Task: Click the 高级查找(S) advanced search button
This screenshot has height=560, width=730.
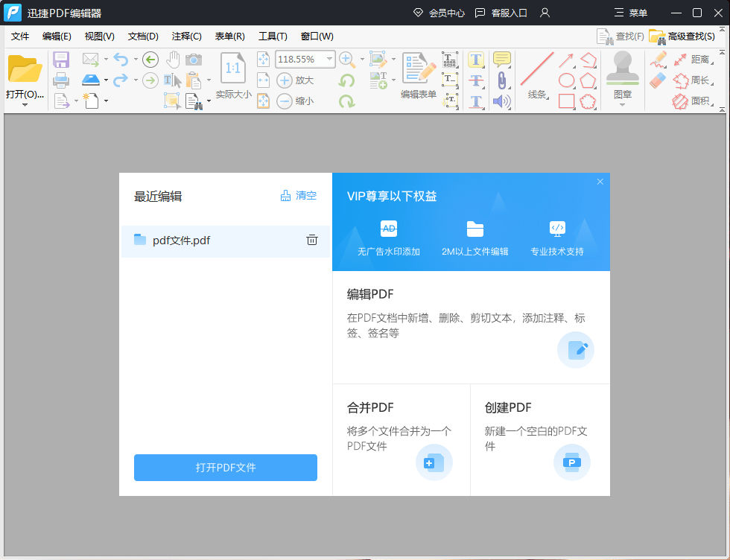Action: tap(682, 36)
